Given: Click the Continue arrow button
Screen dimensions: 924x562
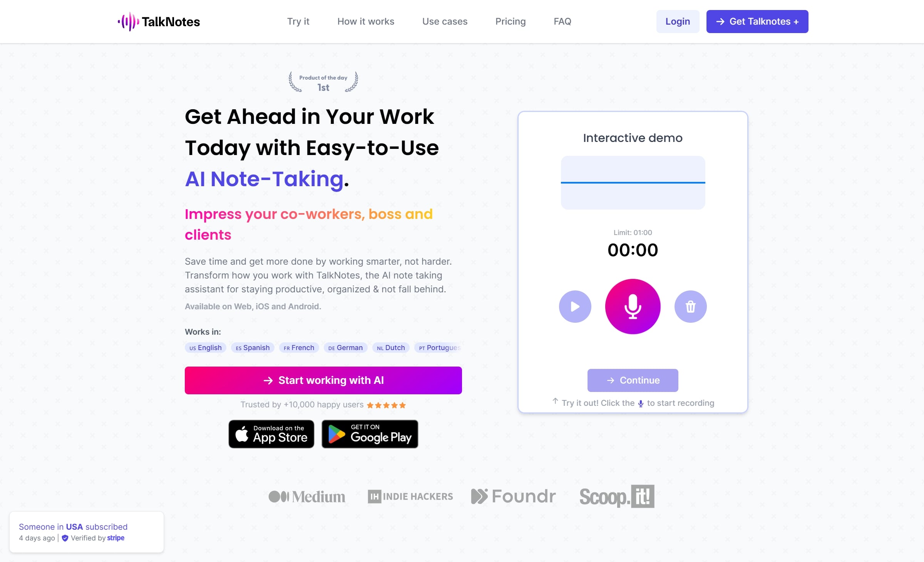Looking at the screenshot, I should [632, 380].
